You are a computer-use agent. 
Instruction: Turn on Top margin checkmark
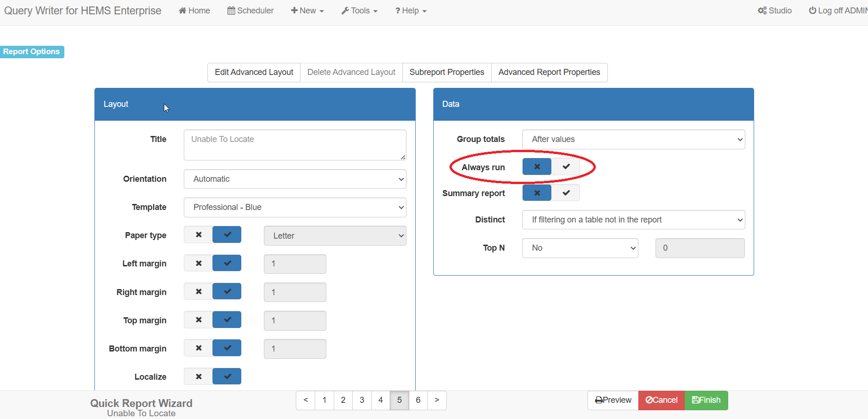point(227,320)
